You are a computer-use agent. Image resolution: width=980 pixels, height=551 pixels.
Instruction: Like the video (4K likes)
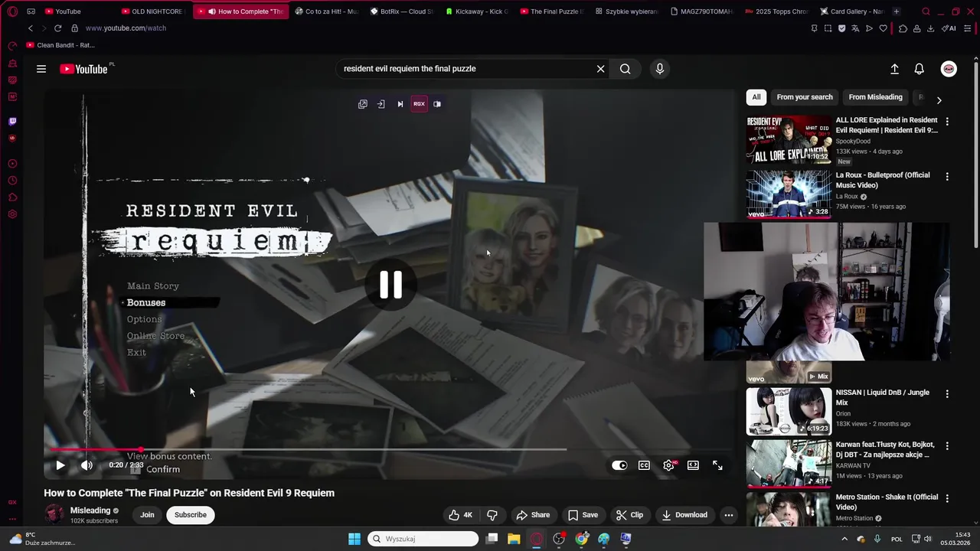click(460, 515)
